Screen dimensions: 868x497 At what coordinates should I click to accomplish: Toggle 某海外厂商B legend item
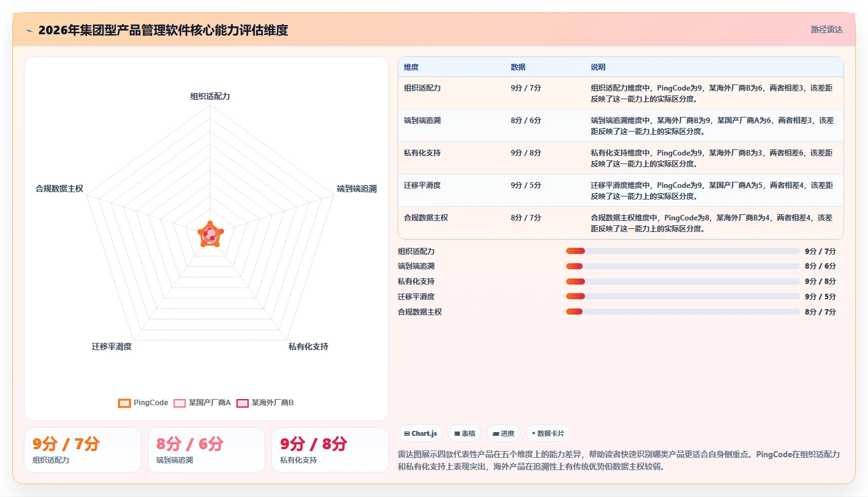click(x=265, y=403)
